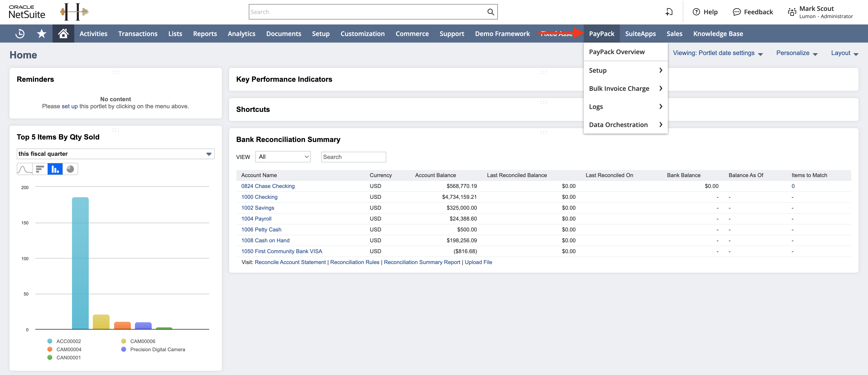Toggle the CAM00004 legend entry

(x=64, y=349)
